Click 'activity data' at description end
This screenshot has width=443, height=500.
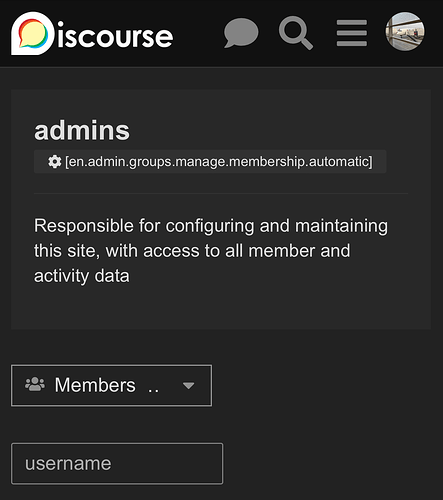click(82, 276)
